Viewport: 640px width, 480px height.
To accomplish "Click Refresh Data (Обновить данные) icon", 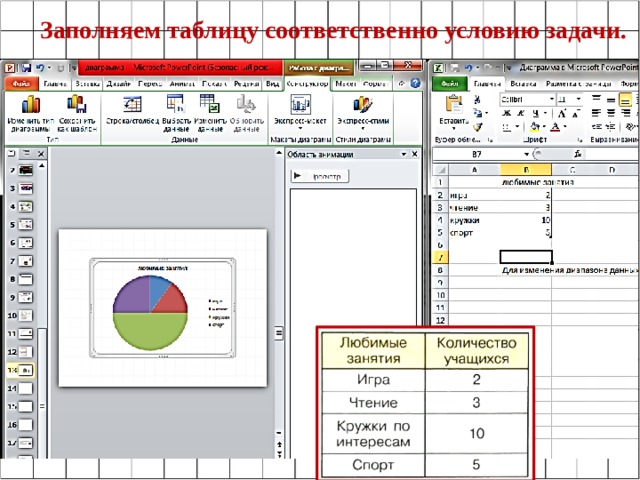I will (246, 104).
